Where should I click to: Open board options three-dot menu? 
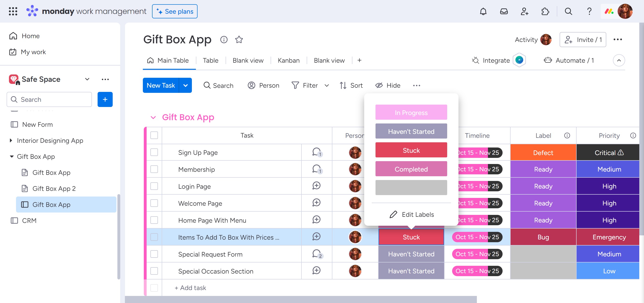(x=618, y=40)
